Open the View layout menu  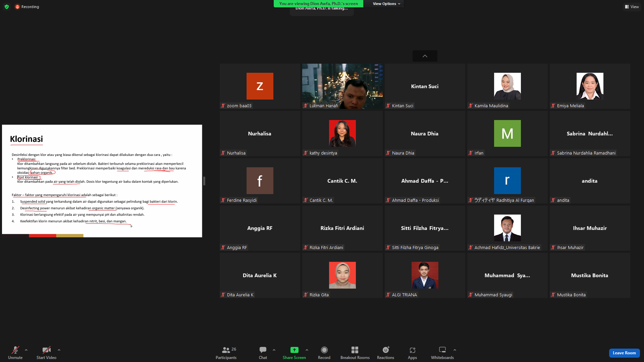click(632, 7)
